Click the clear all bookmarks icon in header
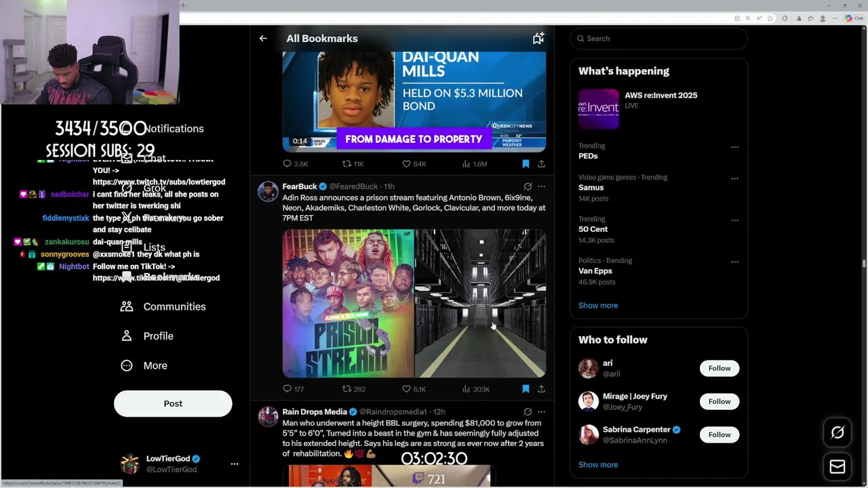The width and height of the screenshot is (868, 488). pos(538,39)
